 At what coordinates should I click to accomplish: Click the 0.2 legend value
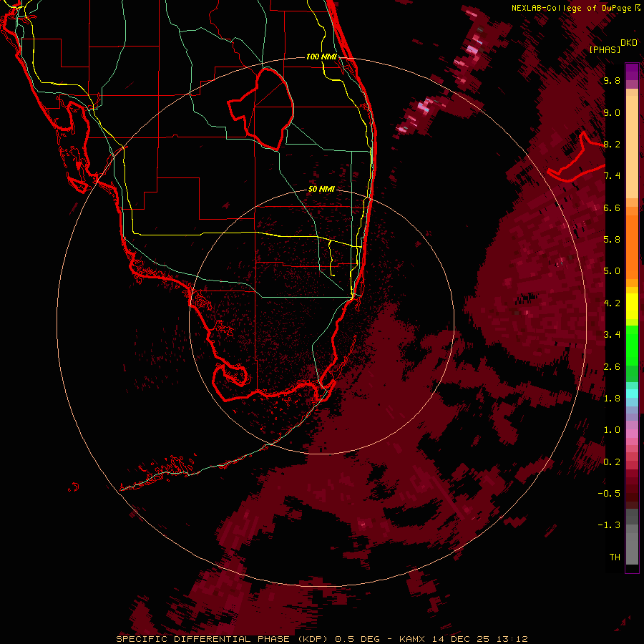pyautogui.click(x=612, y=462)
